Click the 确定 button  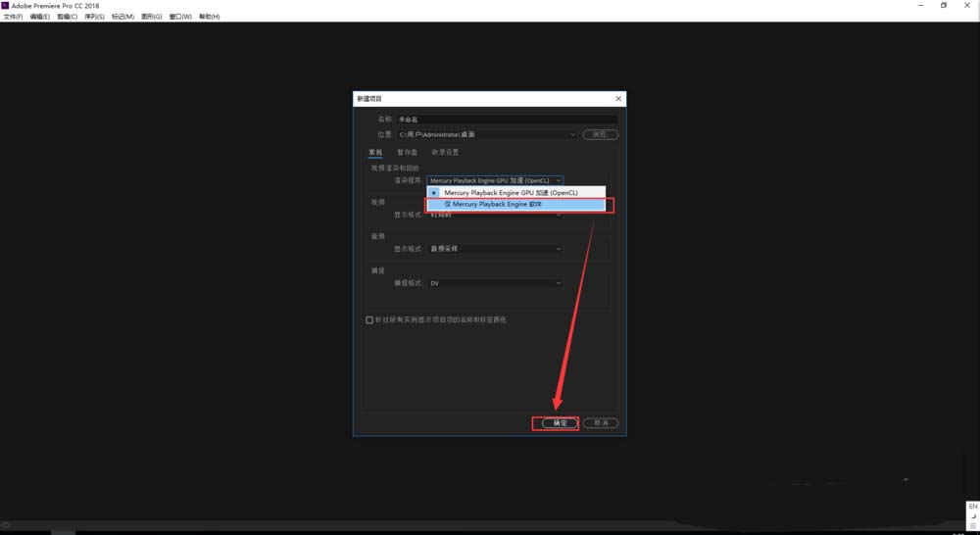pyautogui.click(x=560, y=423)
